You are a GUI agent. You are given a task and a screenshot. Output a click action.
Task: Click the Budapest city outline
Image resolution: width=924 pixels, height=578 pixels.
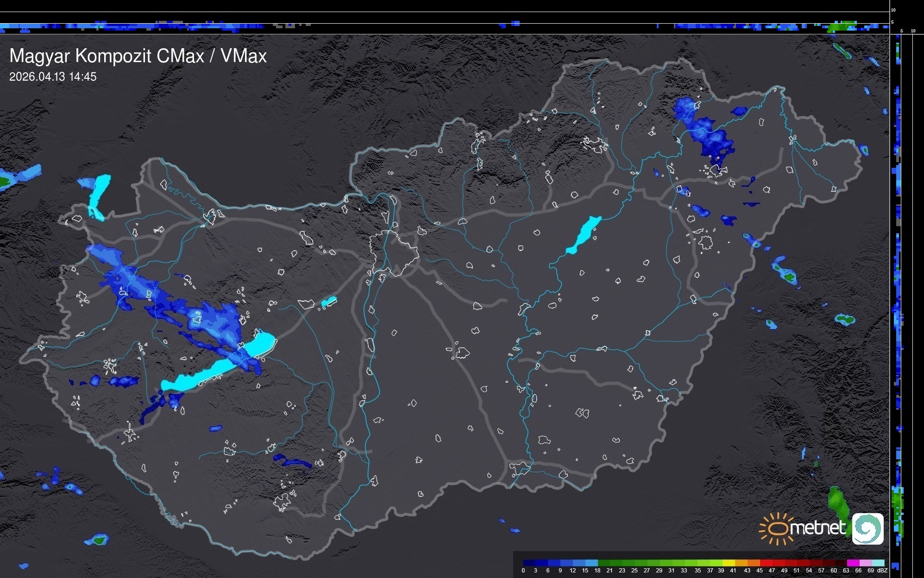394,253
